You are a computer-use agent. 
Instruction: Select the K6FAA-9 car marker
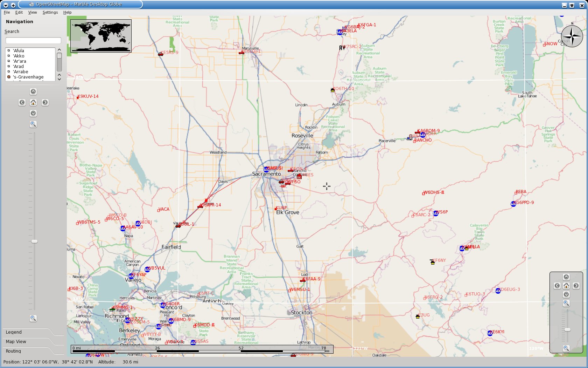click(303, 280)
